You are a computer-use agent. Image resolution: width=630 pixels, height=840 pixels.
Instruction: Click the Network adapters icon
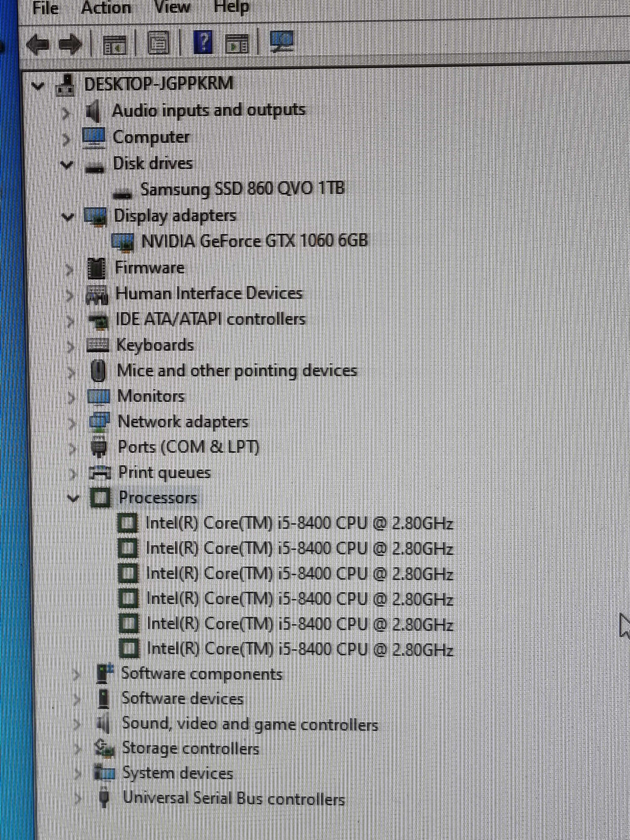click(100, 422)
